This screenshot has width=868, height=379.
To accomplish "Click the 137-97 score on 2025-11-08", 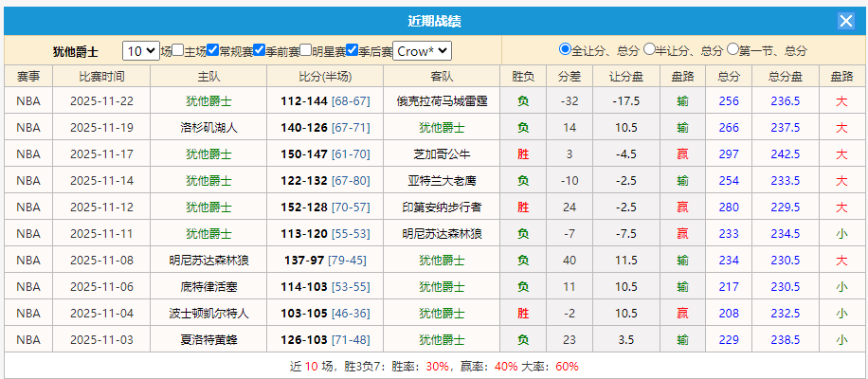I will pyautogui.click(x=304, y=260).
